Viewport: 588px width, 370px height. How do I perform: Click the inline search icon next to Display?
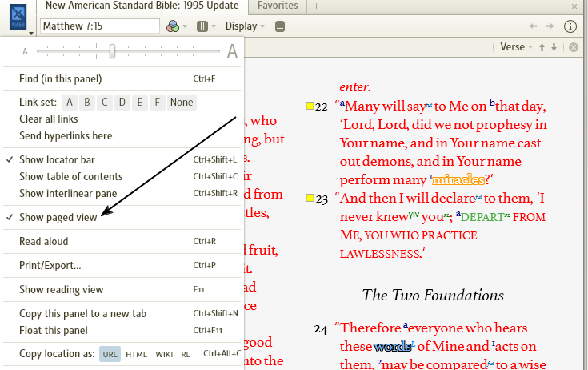280,26
